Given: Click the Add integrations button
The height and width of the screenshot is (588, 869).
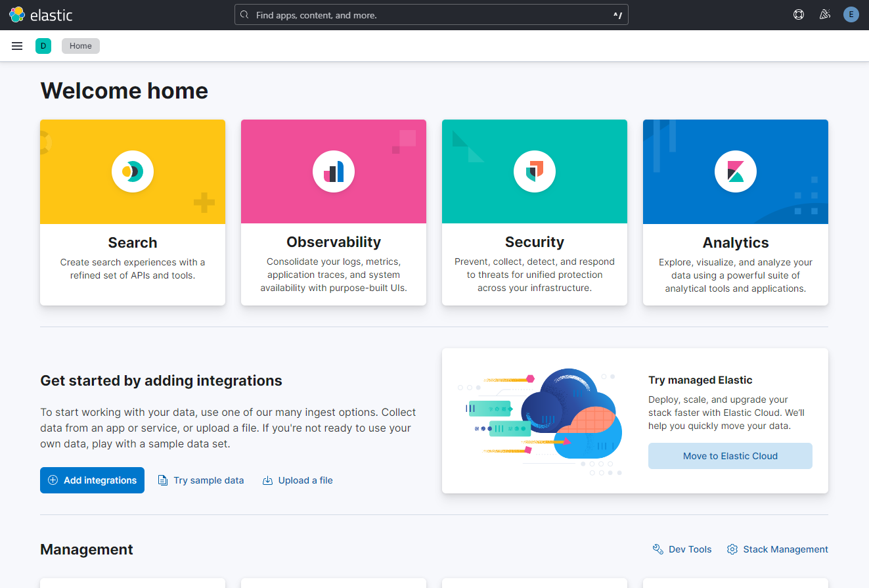Looking at the screenshot, I should pos(92,480).
